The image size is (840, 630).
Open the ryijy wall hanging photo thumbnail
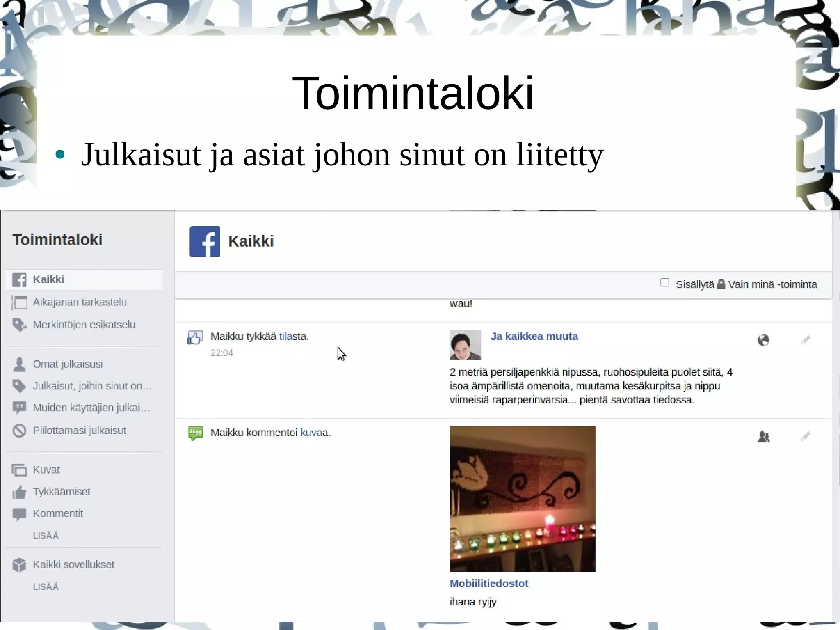[522, 499]
